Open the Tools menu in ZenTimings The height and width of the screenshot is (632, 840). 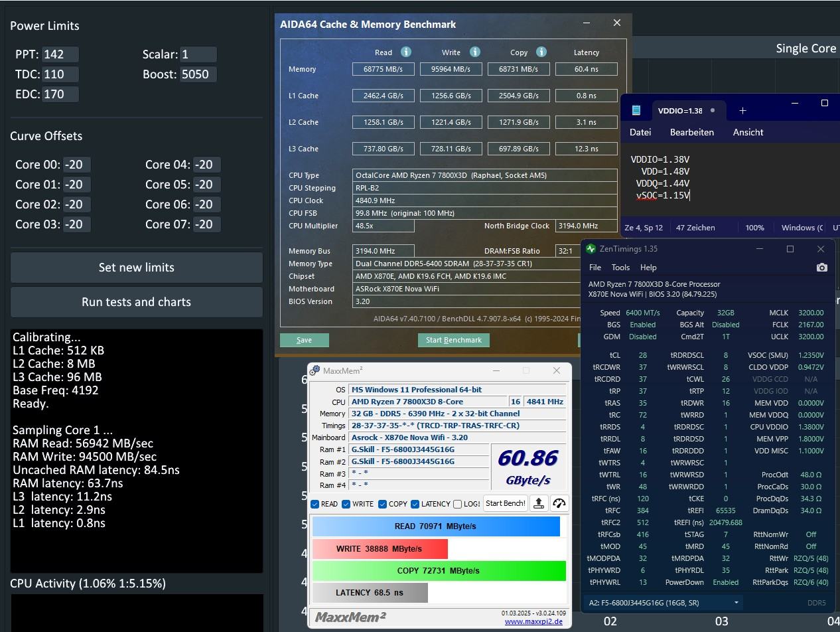[x=620, y=268]
